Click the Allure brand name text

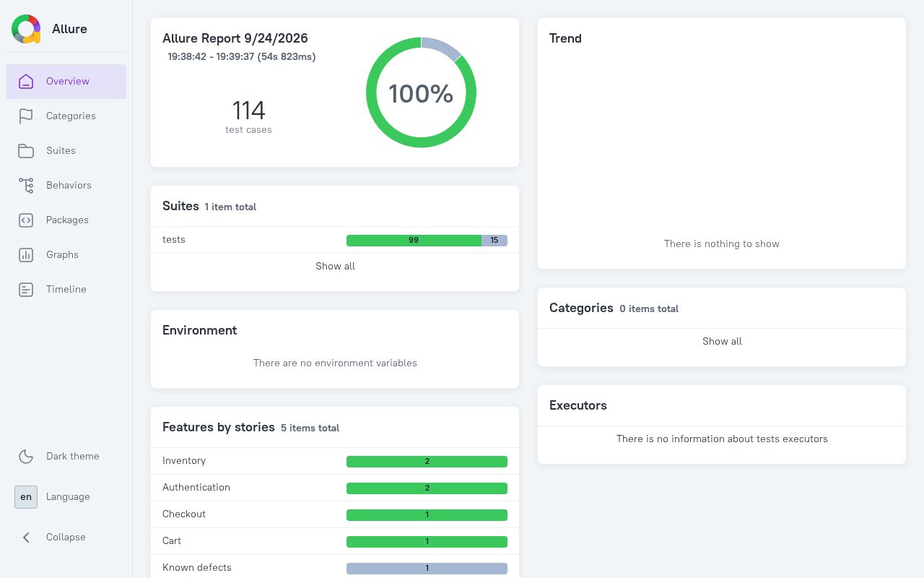pyautogui.click(x=69, y=29)
